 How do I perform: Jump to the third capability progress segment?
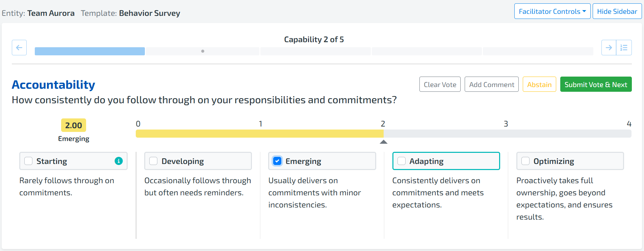pyautogui.click(x=315, y=51)
